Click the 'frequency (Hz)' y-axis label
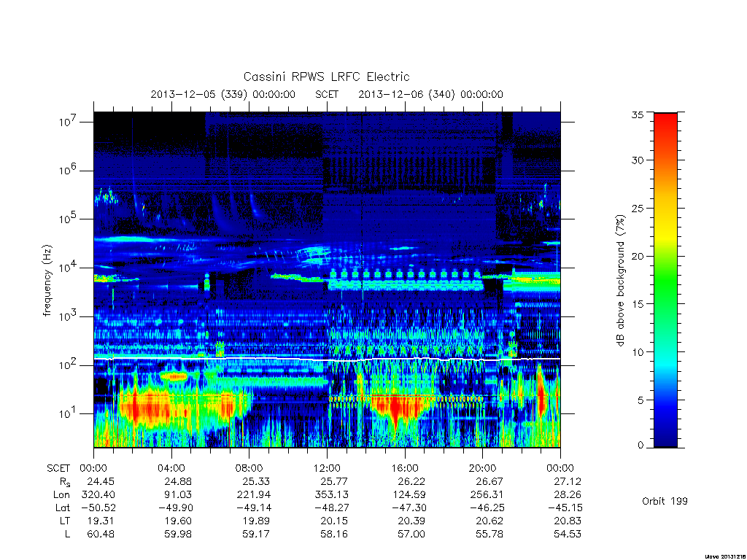 [47, 281]
